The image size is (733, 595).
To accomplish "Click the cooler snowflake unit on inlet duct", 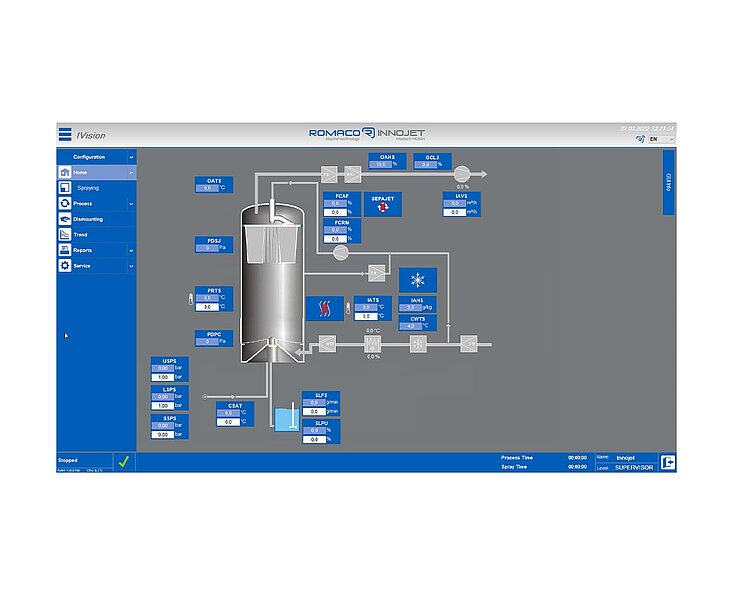I will [x=418, y=344].
